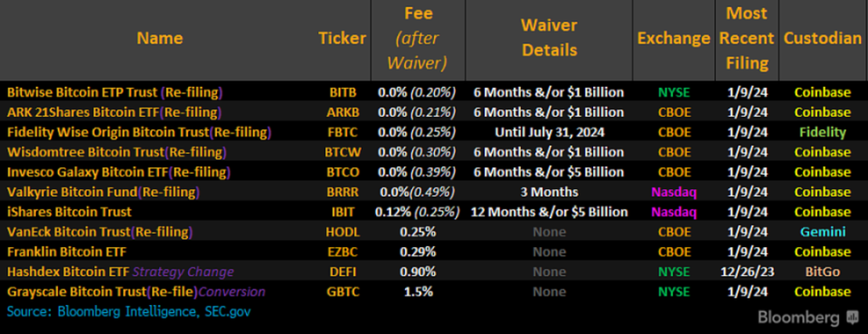Select the BitGo custodian cell
The image size is (868, 334).
tap(823, 272)
